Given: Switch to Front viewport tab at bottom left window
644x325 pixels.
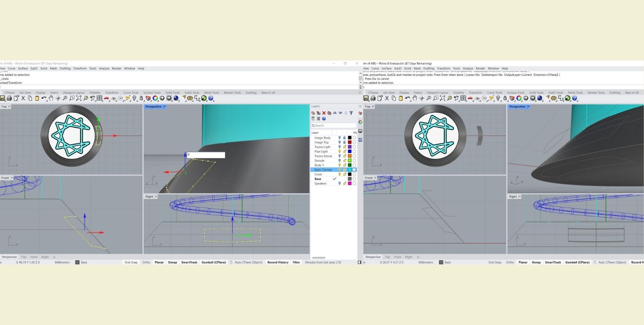Looking at the screenshot, I should tap(34, 257).
